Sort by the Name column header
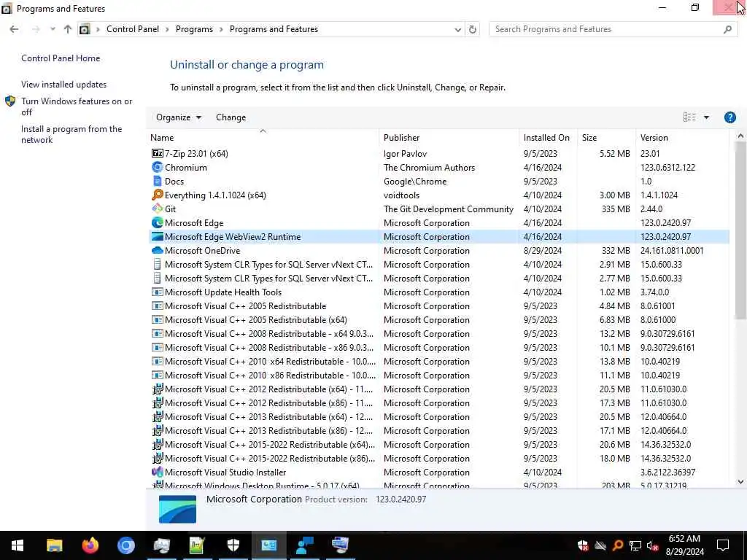This screenshot has height=560, width=747. click(263, 137)
